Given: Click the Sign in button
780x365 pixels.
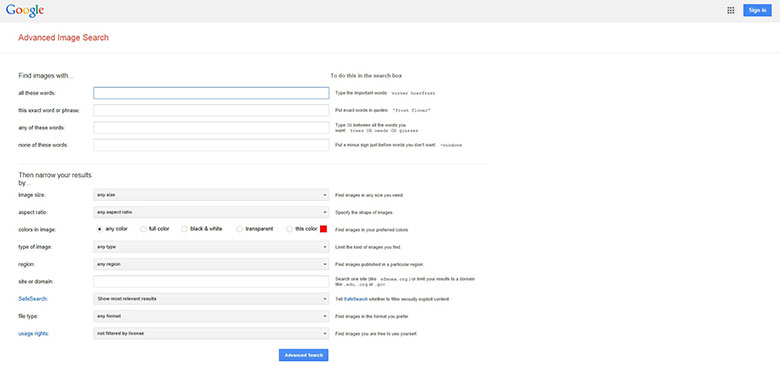Looking at the screenshot, I should 757,10.
